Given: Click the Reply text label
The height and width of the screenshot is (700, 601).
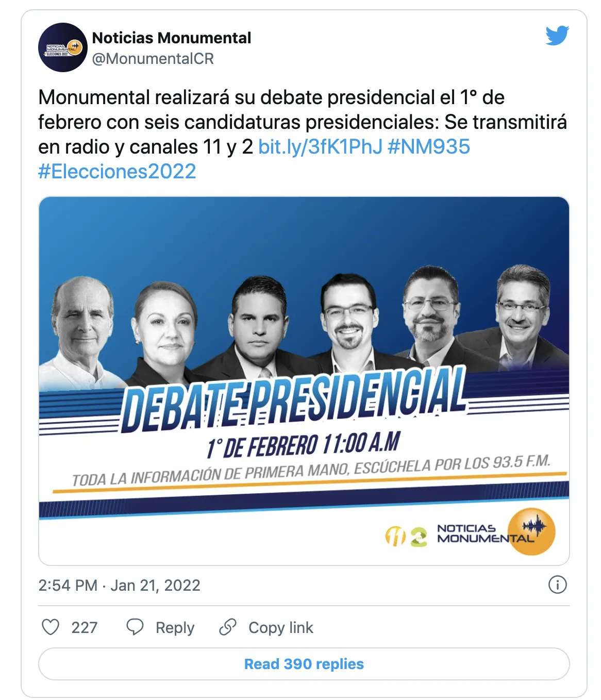Looking at the screenshot, I should [x=175, y=627].
